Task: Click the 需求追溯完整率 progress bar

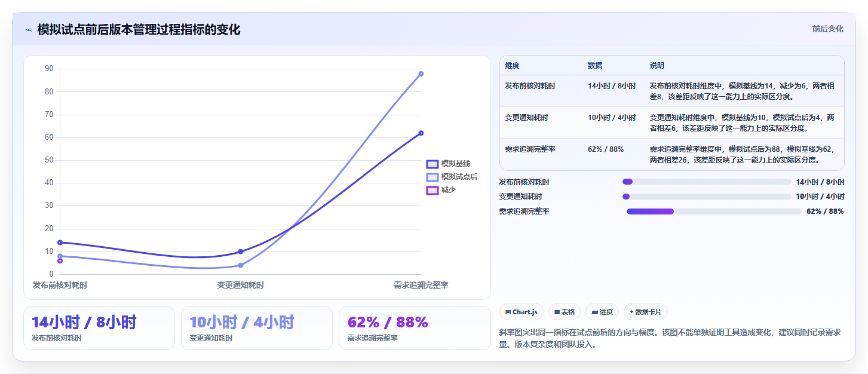Action: (714, 211)
